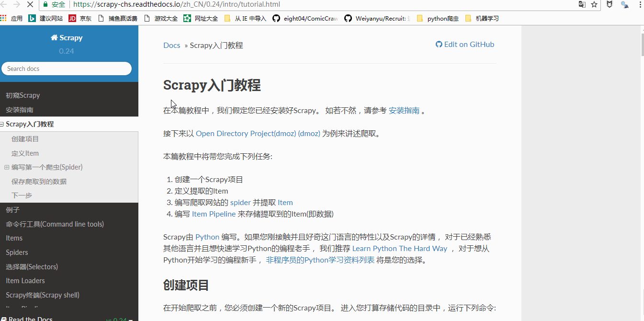Image resolution: width=644 pixels, height=321 pixels.
Task: Open 初窥Scrapy in the sidebar
Action: (23, 95)
